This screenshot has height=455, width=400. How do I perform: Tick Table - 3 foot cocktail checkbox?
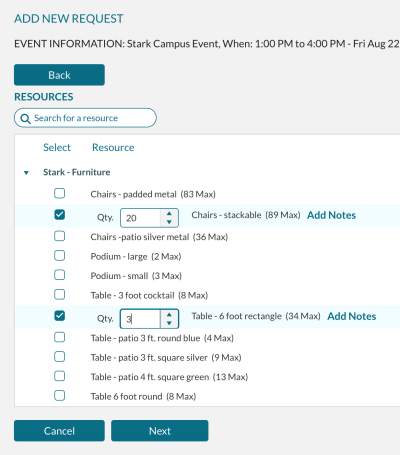(x=59, y=294)
